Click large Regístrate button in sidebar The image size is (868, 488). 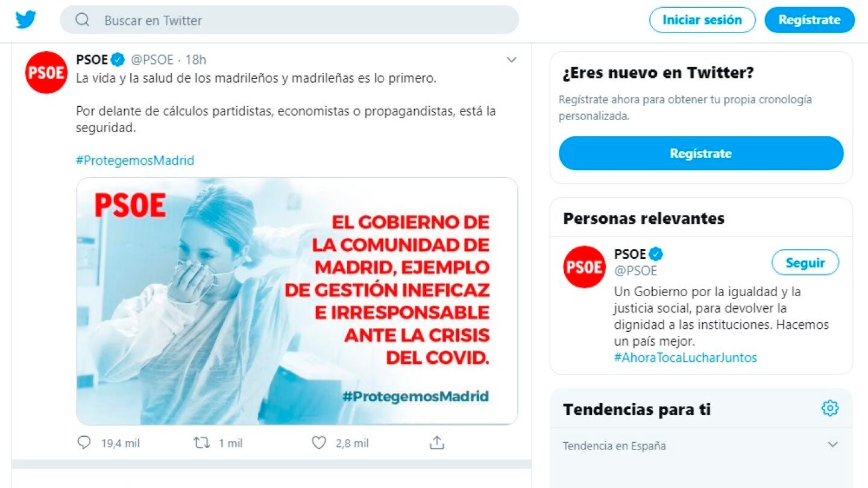point(701,153)
